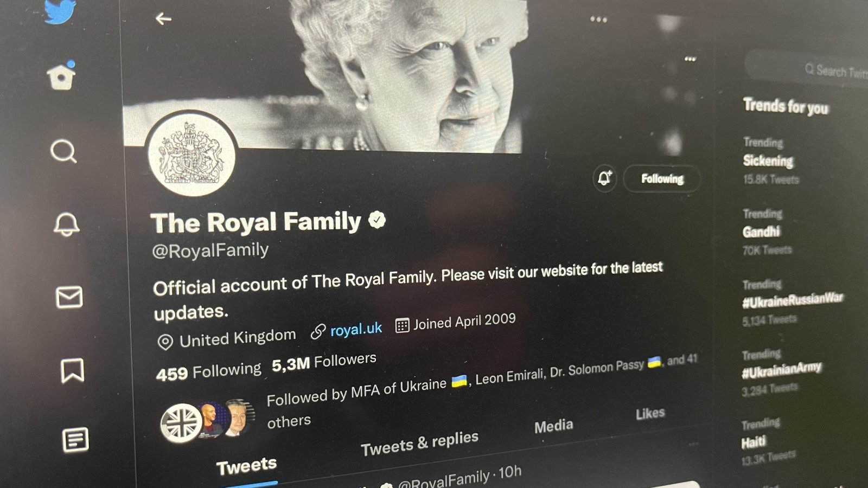Switch to the Tweets & replies tab
The height and width of the screenshot is (488, 868).
(x=419, y=444)
